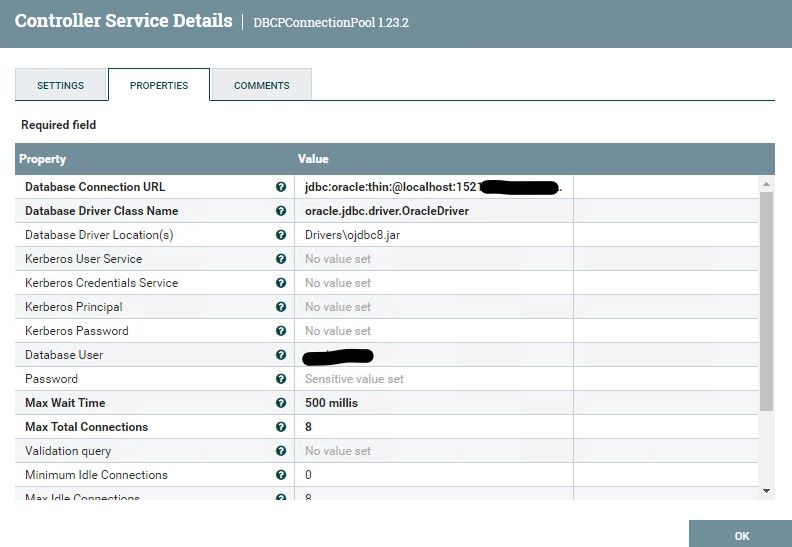Open help icon for Database Connection URL

pyautogui.click(x=281, y=187)
